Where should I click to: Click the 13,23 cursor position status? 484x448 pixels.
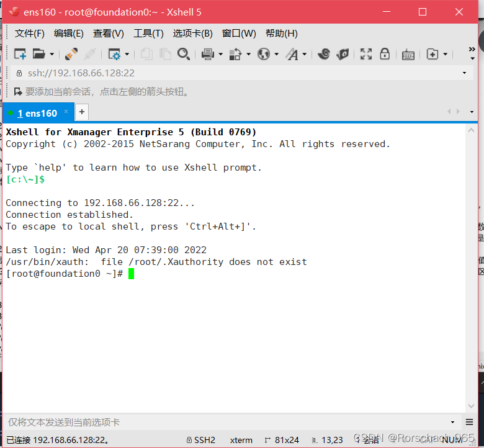(x=328, y=440)
